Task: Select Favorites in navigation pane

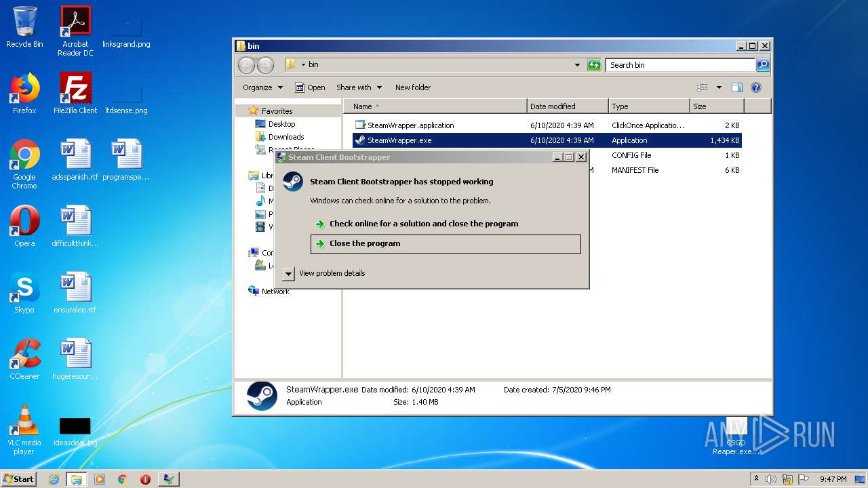Action: tap(277, 111)
